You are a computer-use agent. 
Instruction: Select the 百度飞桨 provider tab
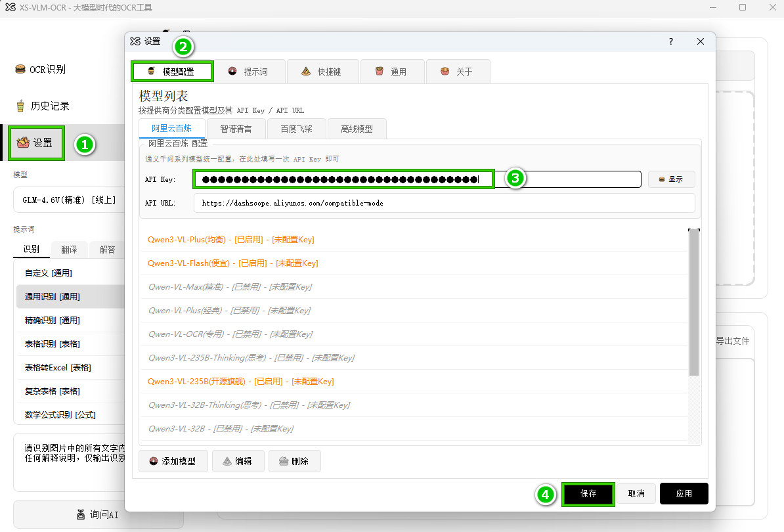(x=297, y=129)
